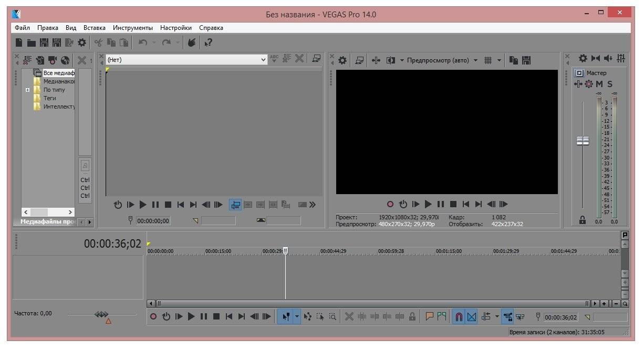Toggle Automatic Crossfades icon

[471, 316]
